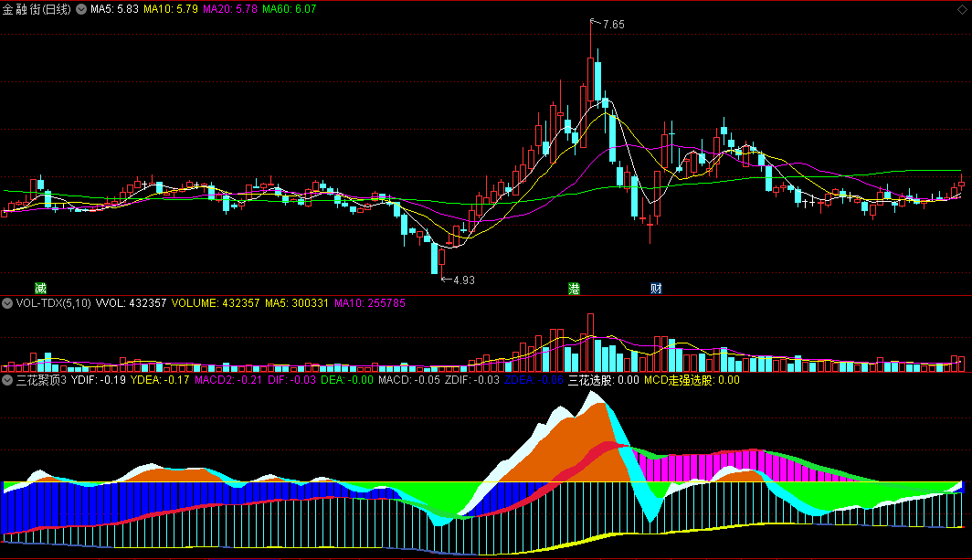
Task: Click the VOLUME: 432357 value
Action: click(216, 303)
